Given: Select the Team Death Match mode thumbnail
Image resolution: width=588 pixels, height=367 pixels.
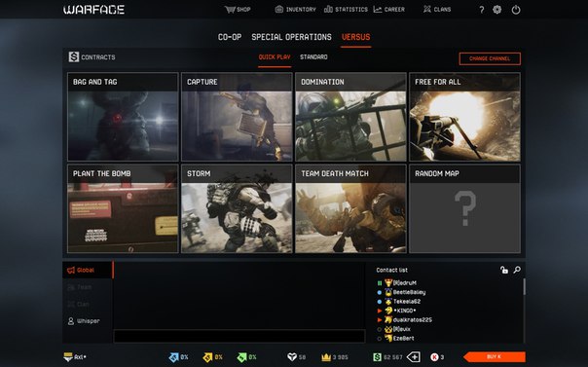Looking at the screenshot, I should (350, 208).
